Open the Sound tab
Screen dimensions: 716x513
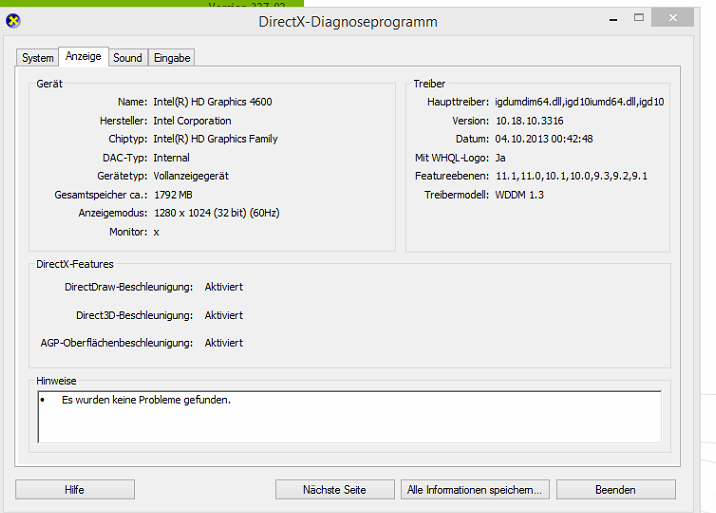tap(128, 58)
